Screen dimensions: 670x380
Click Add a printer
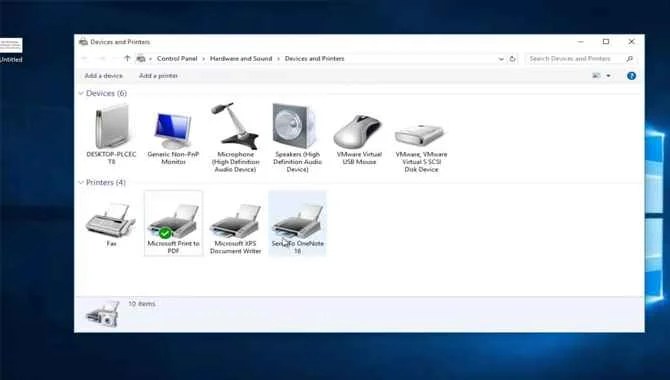(x=159, y=76)
